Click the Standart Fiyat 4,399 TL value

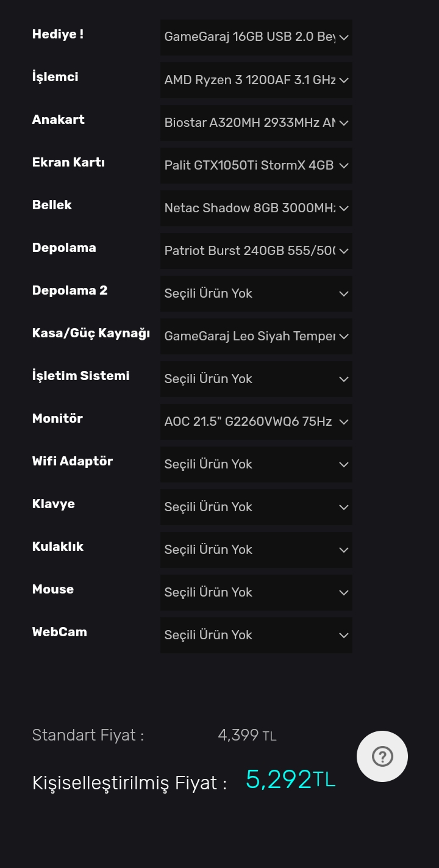[x=247, y=735]
